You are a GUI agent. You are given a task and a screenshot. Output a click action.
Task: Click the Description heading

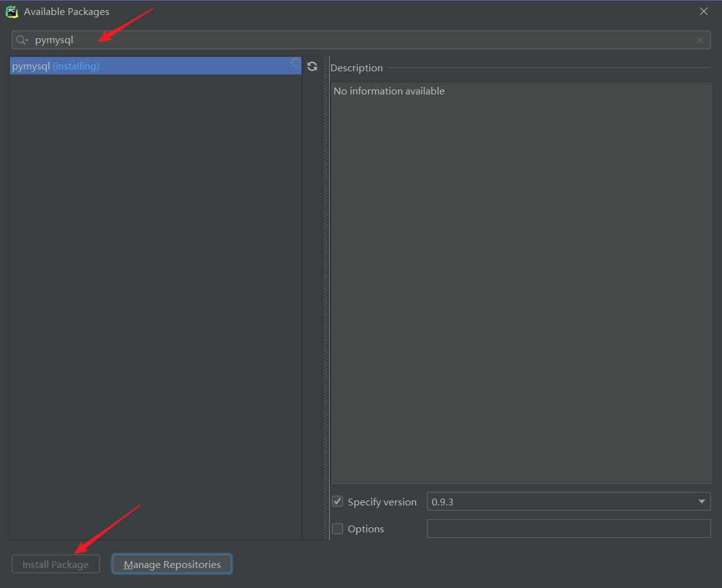(x=357, y=68)
